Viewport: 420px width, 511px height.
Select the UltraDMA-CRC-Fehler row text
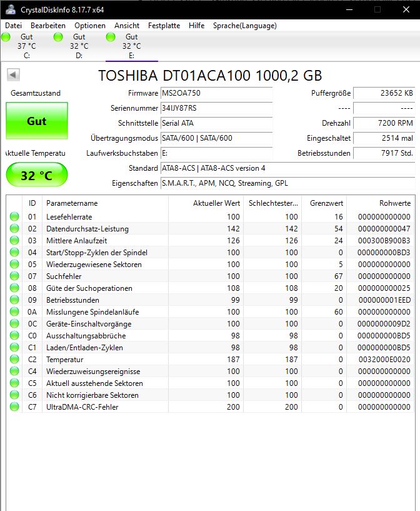click(82, 407)
